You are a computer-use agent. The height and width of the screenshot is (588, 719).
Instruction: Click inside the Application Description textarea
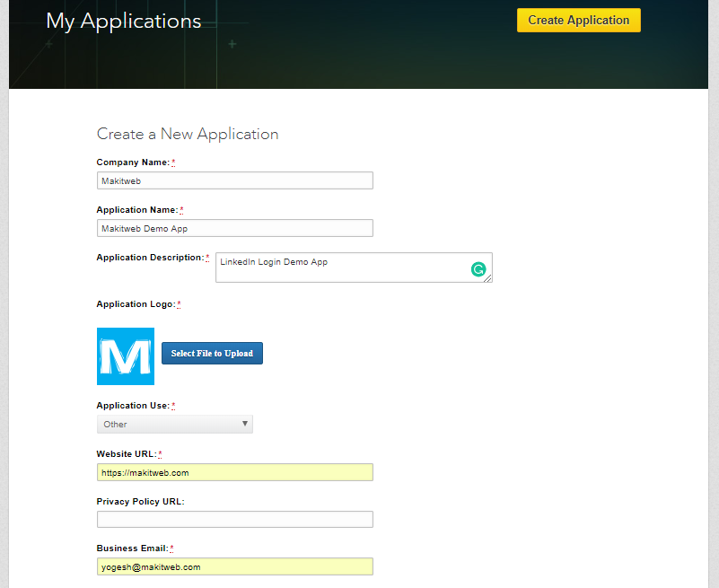[354, 268]
